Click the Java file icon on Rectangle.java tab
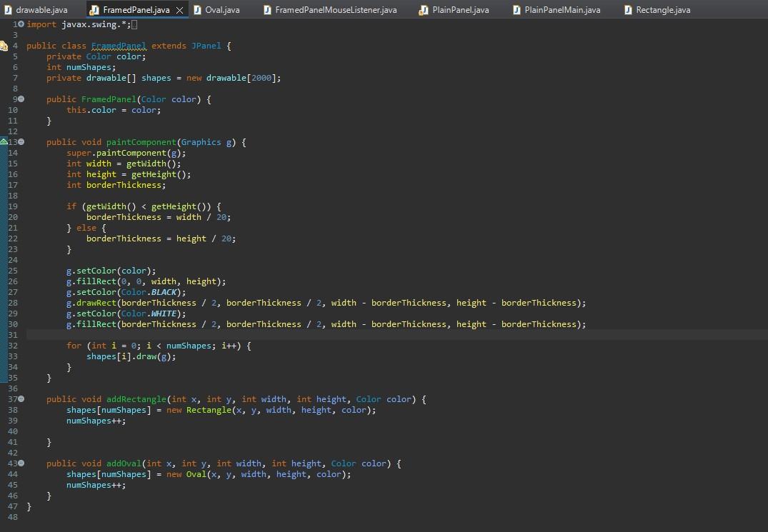The height and width of the screenshot is (532, 768). [x=628, y=10]
